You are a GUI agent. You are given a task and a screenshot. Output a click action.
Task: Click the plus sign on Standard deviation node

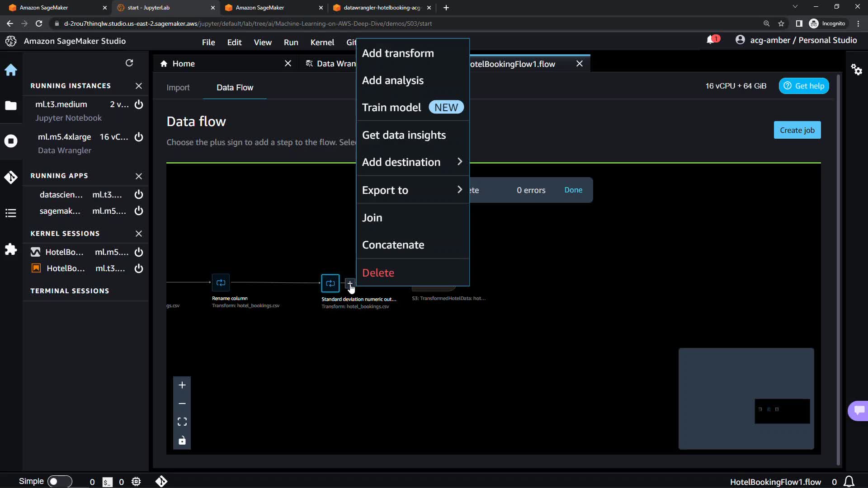click(350, 283)
